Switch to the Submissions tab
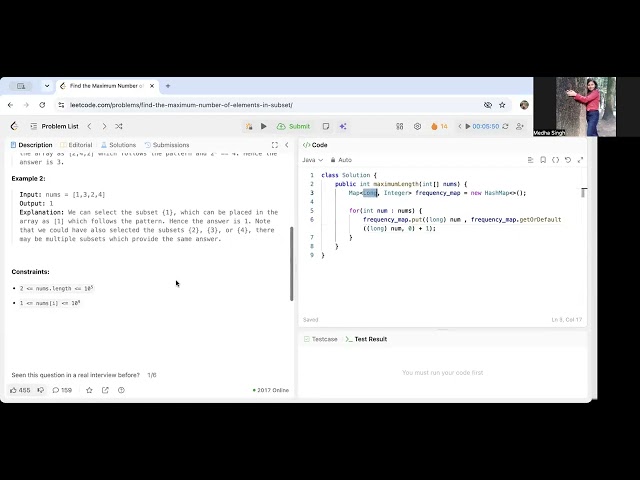Image resolution: width=640 pixels, height=480 pixels. [x=167, y=145]
